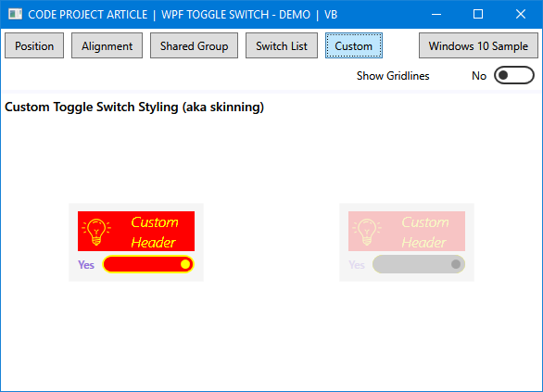Open the Windows 10 Sample
This screenshot has height=392, width=543.
coord(478,45)
